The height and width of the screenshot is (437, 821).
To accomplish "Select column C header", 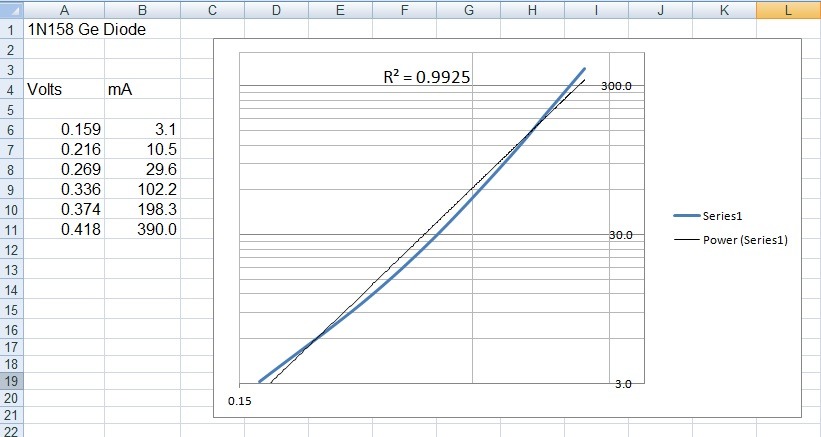I will 212,10.
